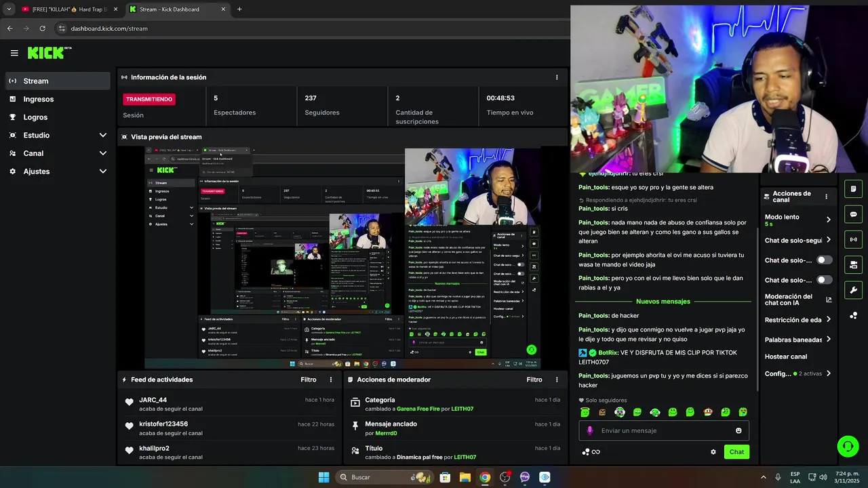The height and width of the screenshot is (488, 868).
Task: Click the taskbar Buscar search box
Action: pos(385,477)
